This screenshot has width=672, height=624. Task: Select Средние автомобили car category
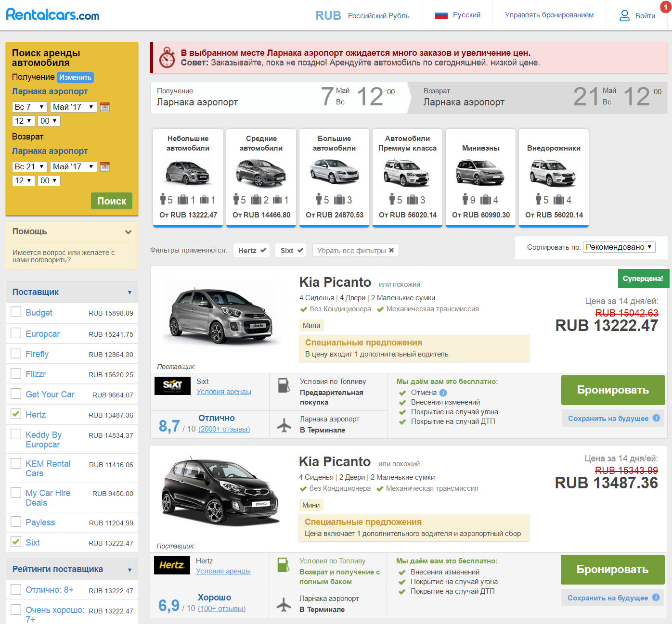pyautogui.click(x=261, y=178)
